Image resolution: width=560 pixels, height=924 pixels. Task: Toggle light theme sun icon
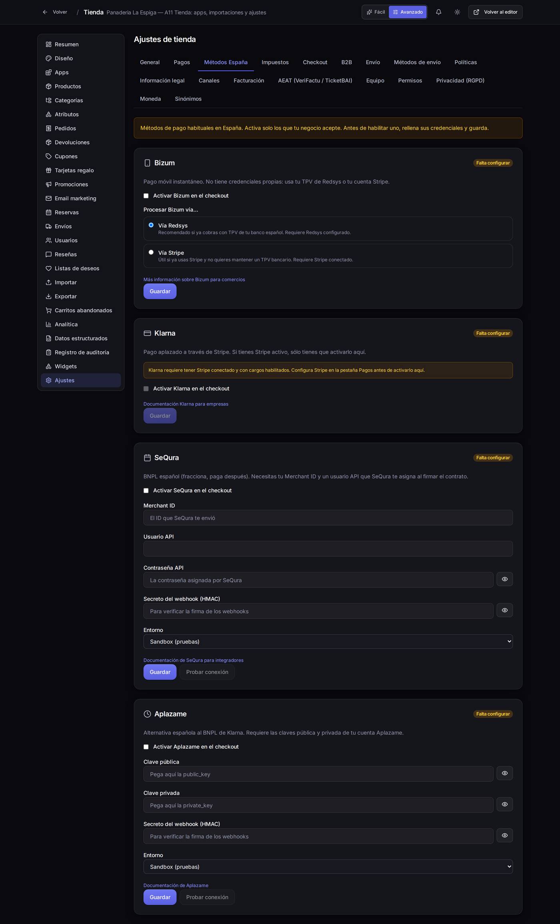click(457, 12)
